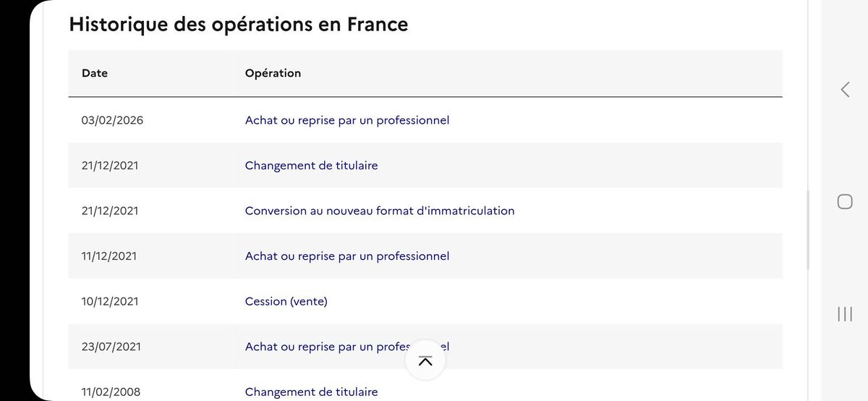Click the page vertical scrollbar thumb
The image size is (868, 401).
(808, 229)
